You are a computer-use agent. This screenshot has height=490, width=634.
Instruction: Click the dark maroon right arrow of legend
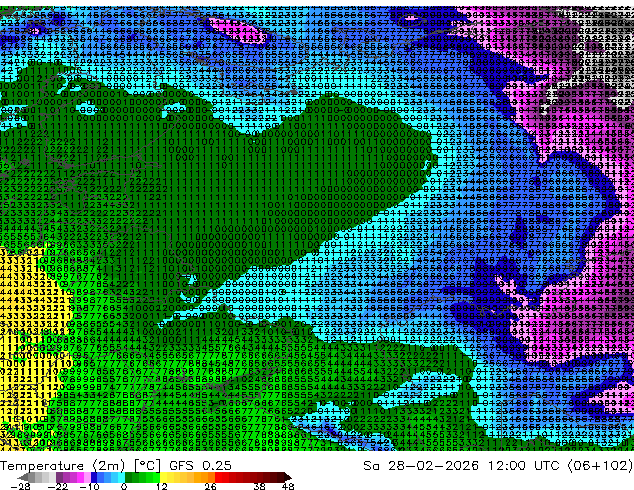pyautogui.click(x=288, y=477)
